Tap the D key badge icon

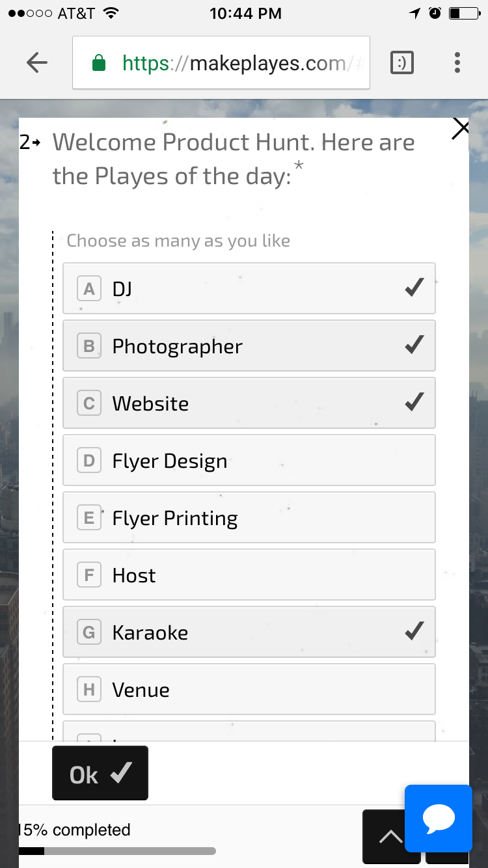point(89,461)
